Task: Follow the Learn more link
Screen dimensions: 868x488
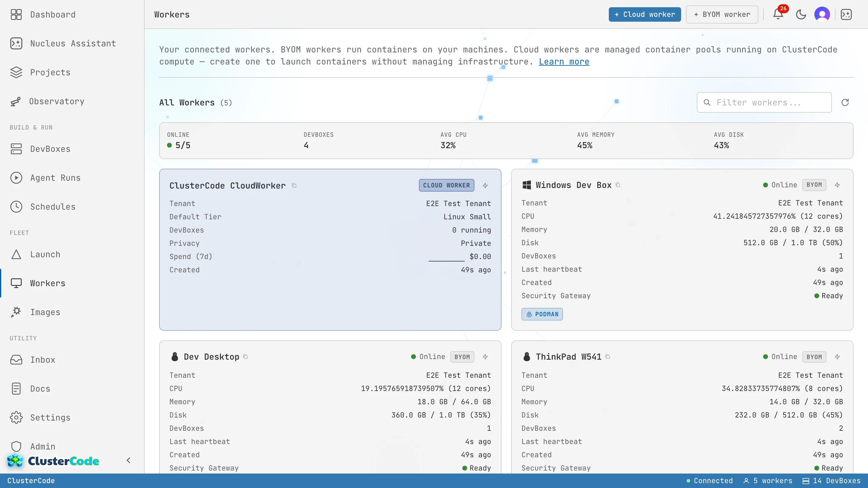Action: (564, 62)
